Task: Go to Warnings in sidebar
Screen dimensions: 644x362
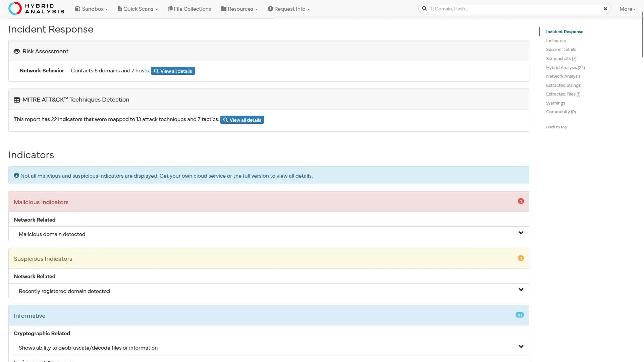Action: pos(555,103)
